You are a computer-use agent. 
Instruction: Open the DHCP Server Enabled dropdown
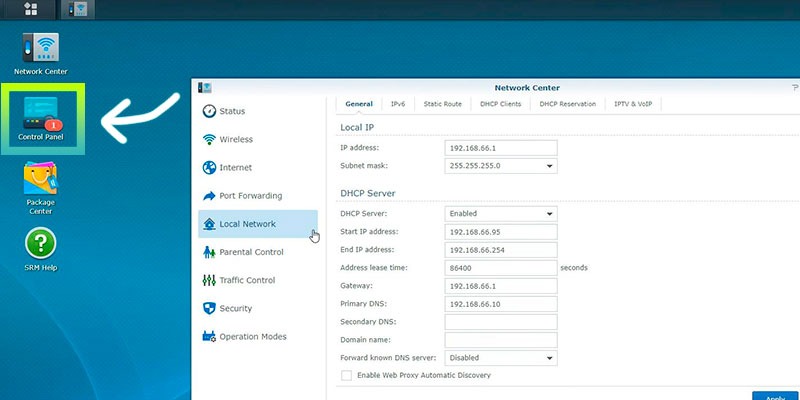pos(501,214)
